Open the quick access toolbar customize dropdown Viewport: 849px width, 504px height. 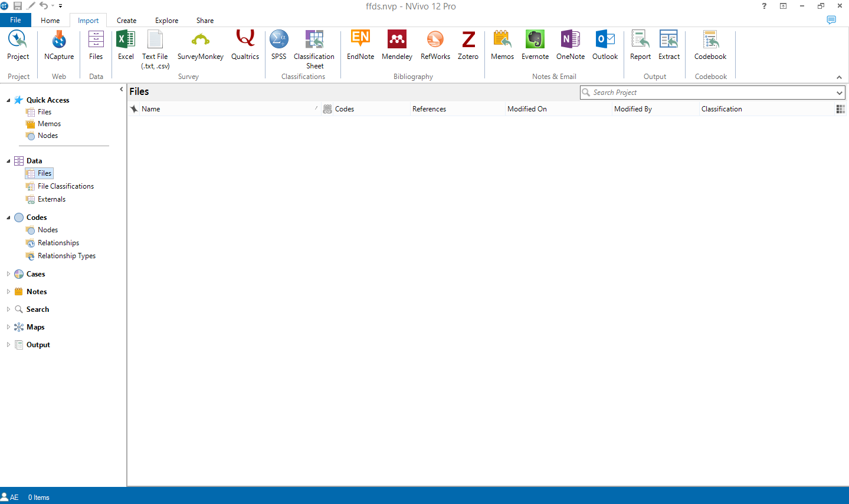60,6
